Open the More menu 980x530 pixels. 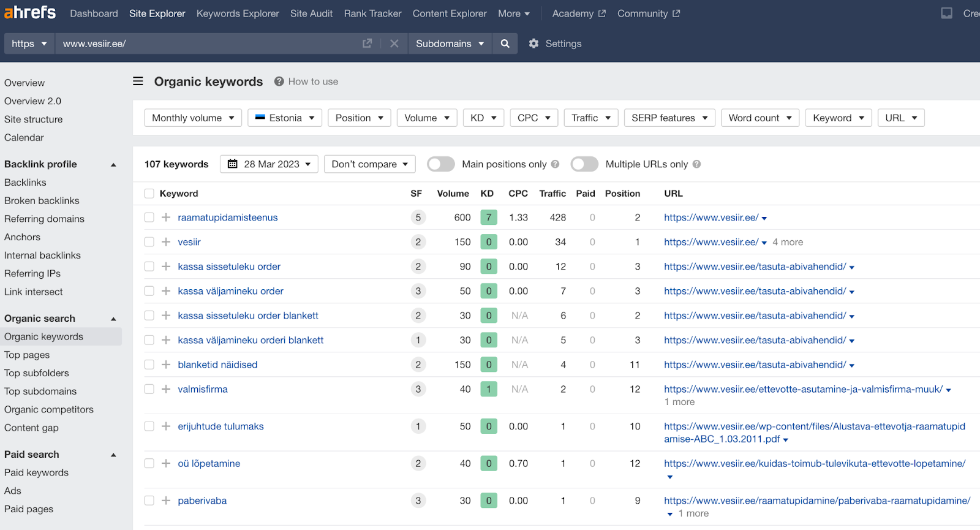click(x=514, y=13)
